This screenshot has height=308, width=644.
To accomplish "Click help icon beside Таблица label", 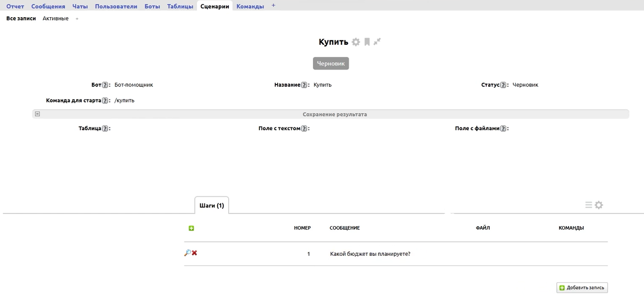I will coord(105,129).
